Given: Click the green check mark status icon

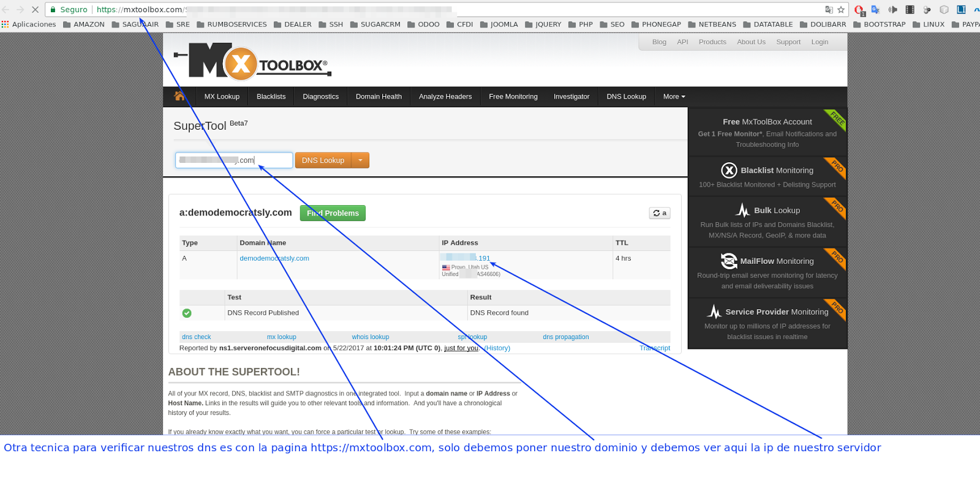Looking at the screenshot, I should click(x=187, y=313).
